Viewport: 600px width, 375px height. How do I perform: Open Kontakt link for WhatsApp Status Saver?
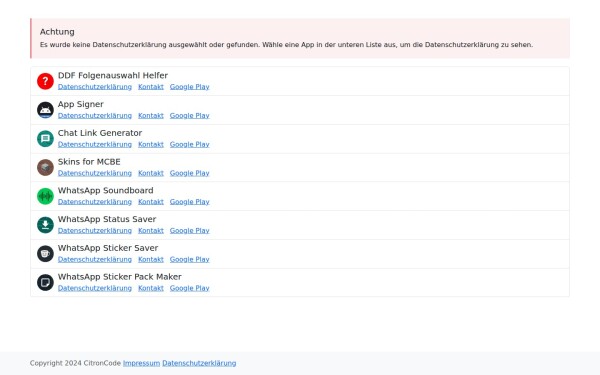pyautogui.click(x=151, y=230)
